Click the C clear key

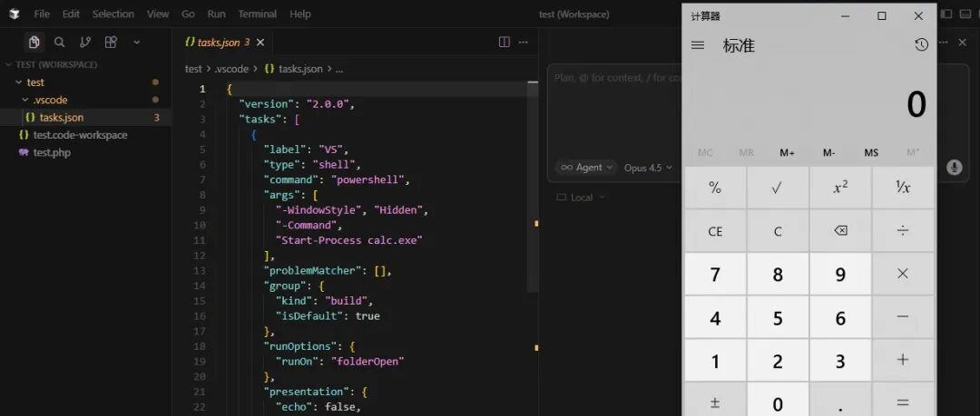pyautogui.click(x=778, y=231)
